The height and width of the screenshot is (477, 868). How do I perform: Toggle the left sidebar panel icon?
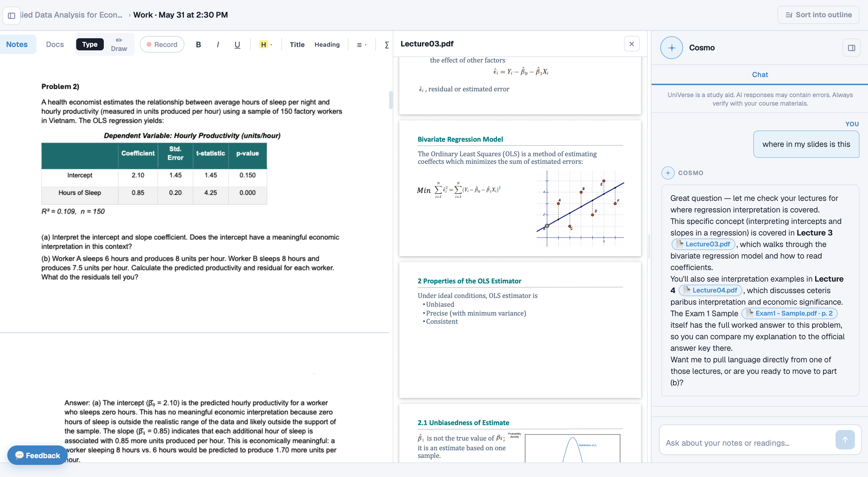[x=12, y=15]
